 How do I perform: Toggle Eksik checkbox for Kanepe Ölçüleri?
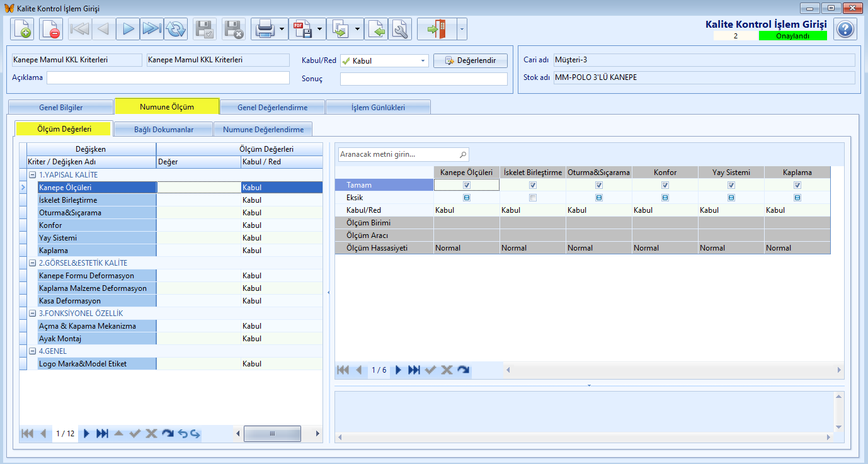coord(467,198)
